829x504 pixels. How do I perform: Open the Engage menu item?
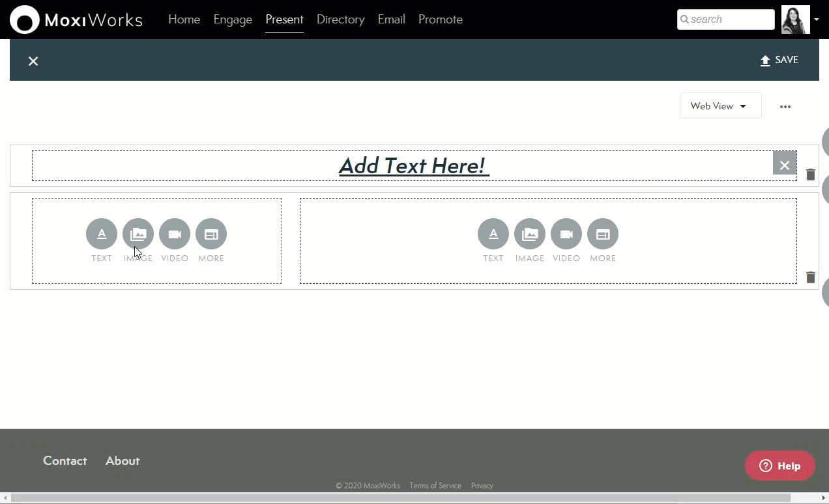click(233, 20)
